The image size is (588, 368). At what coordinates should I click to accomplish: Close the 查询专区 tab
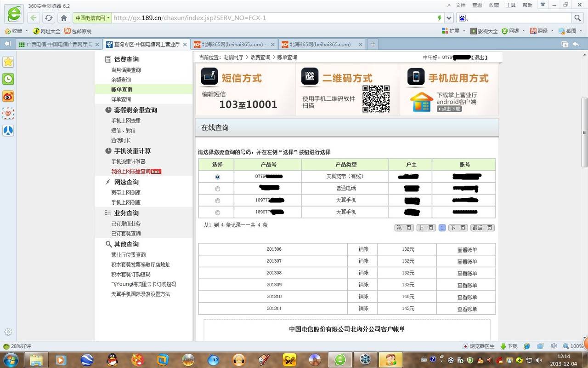[185, 45]
